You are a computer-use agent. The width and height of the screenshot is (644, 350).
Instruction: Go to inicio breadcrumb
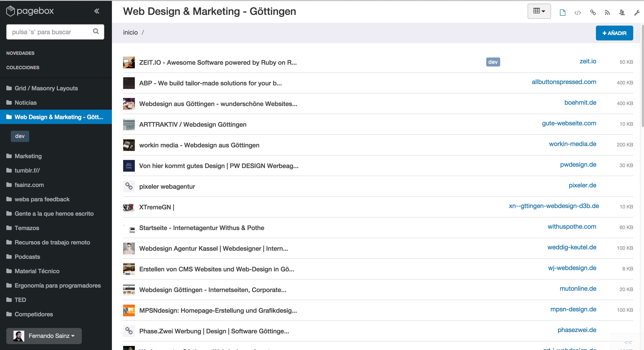tap(130, 33)
